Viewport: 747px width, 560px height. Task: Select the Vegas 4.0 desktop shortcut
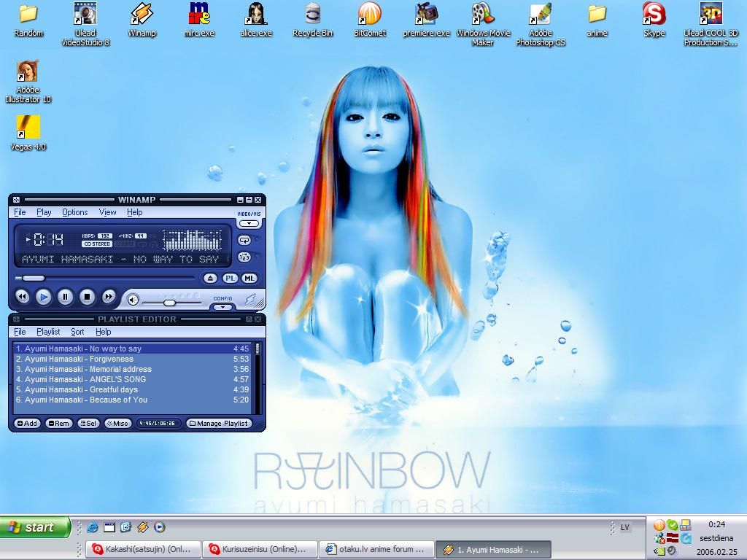point(28,133)
